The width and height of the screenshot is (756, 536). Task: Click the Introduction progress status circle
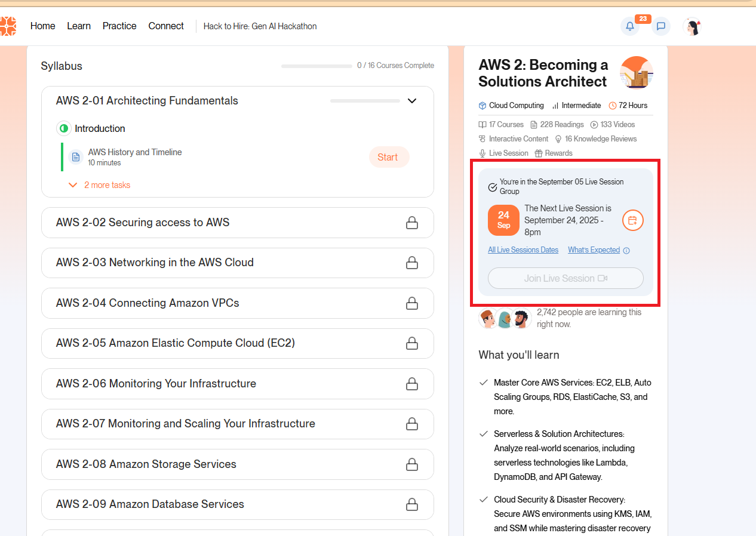point(64,128)
